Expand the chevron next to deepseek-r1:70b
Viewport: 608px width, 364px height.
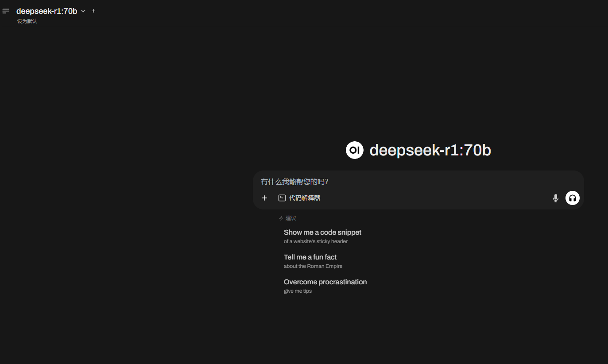[83, 11]
